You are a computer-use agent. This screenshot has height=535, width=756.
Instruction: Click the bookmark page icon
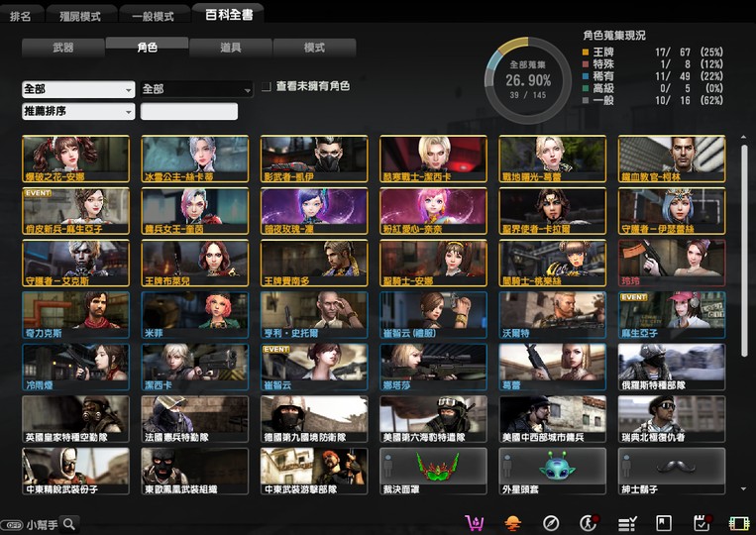(664, 523)
